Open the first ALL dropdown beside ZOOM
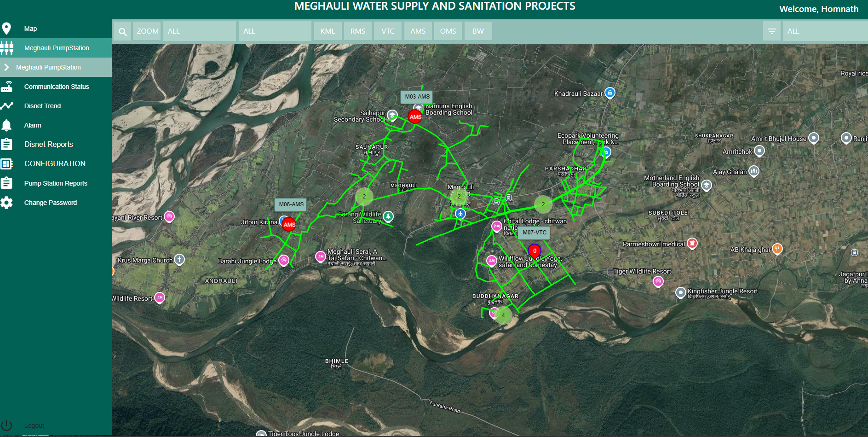 pyautogui.click(x=199, y=31)
